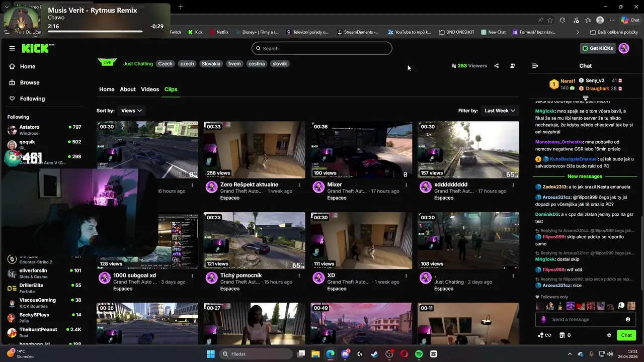Open TheBurntPeanut channel in Following list
Screen dimensions: 644x362
click(44, 332)
